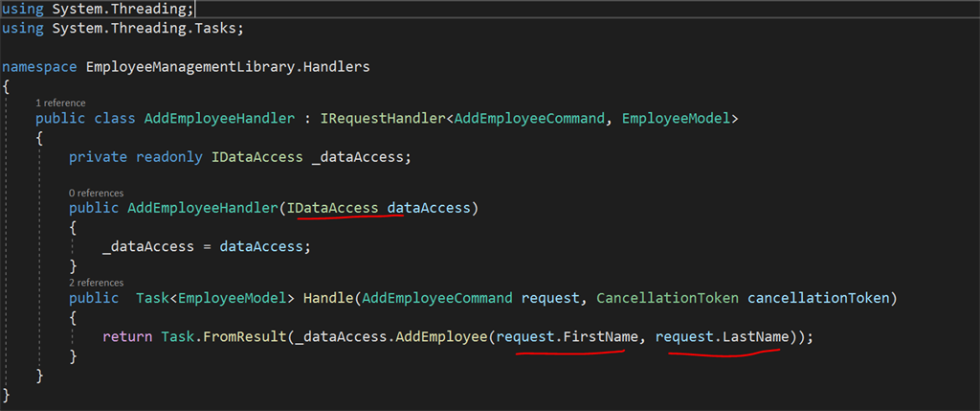Click the Handle method name
The image size is (980, 411).
(328, 298)
